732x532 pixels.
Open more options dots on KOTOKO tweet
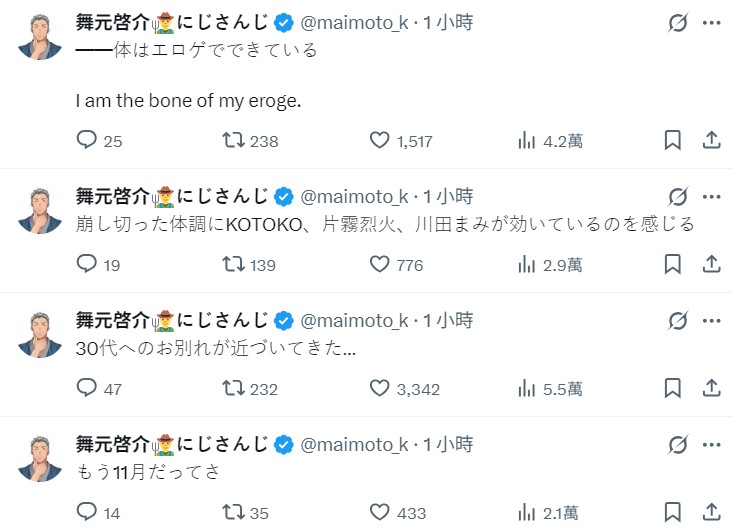point(711,197)
